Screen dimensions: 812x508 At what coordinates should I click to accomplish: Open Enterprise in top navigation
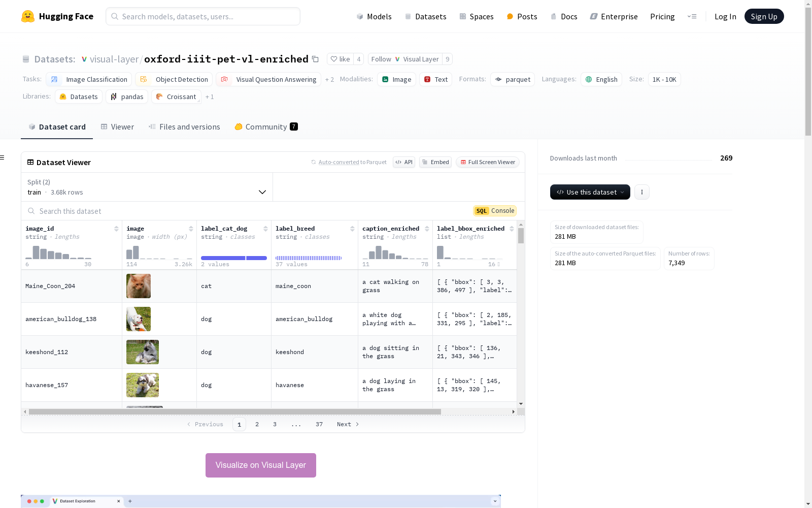click(x=614, y=16)
